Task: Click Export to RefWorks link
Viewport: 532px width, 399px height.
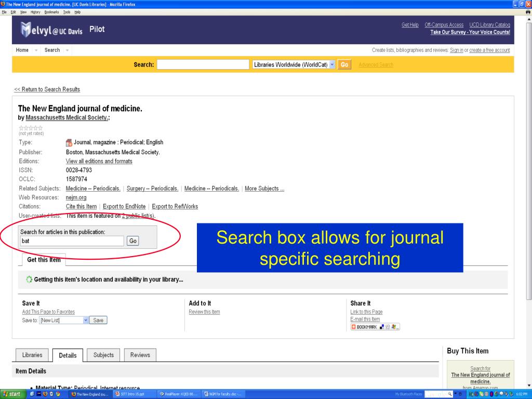Action: click(175, 206)
